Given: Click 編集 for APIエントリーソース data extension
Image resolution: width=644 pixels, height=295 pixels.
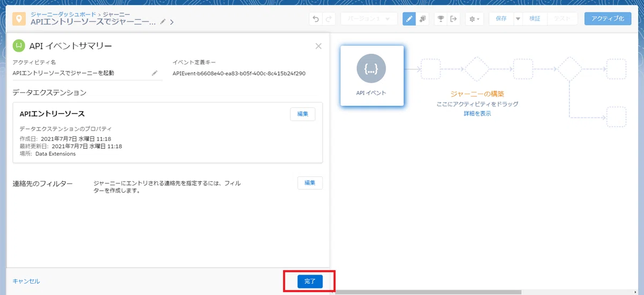Looking at the screenshot, I should pos(303,114).
